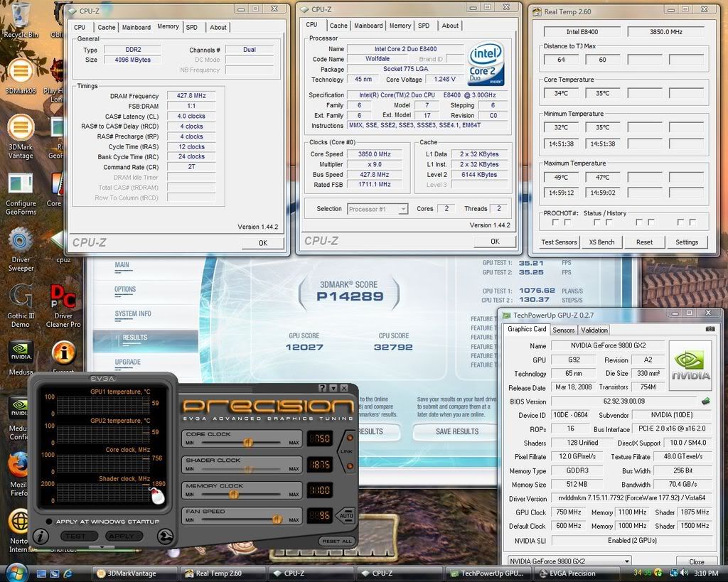
Task: Open Mainboard tab in CPU-Z processor info window
Action: (368, 26)
